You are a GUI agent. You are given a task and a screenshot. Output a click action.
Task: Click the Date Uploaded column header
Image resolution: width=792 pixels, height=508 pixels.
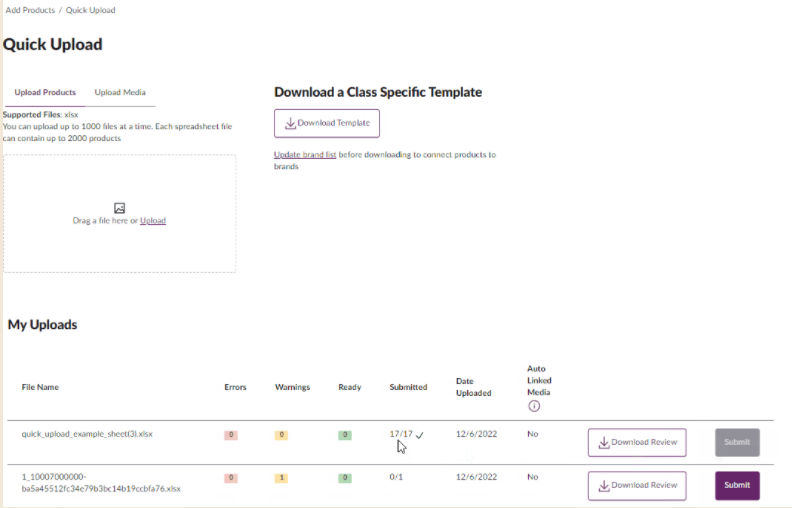click(x=473, y=387)
